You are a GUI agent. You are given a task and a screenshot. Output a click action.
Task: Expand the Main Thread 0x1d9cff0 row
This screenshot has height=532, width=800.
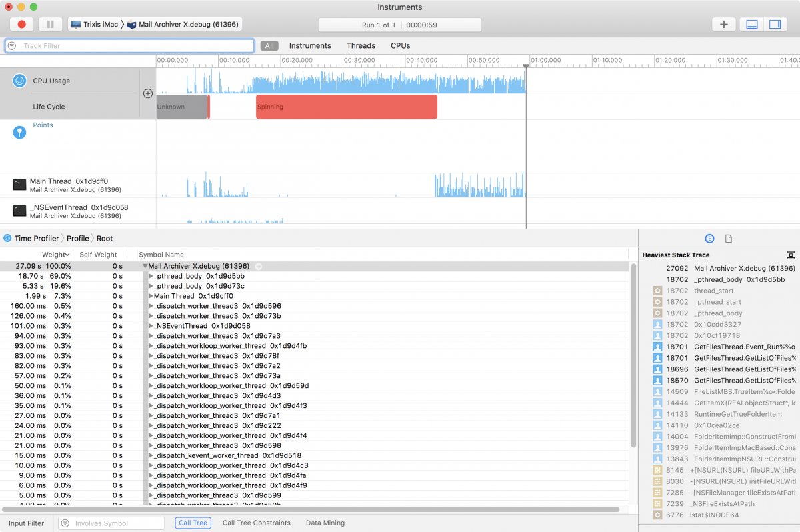151,296
